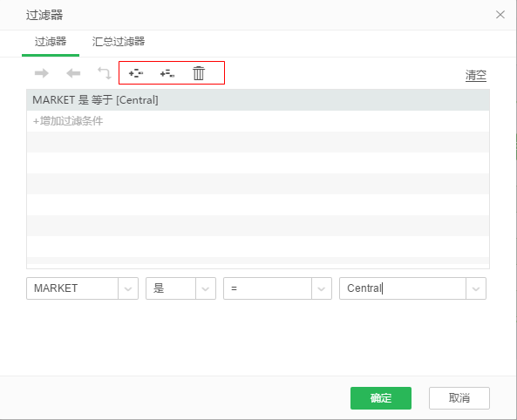The image size is (517, 420).
Task: Click the add sub-level condition icon
Action: pos(167,73)
